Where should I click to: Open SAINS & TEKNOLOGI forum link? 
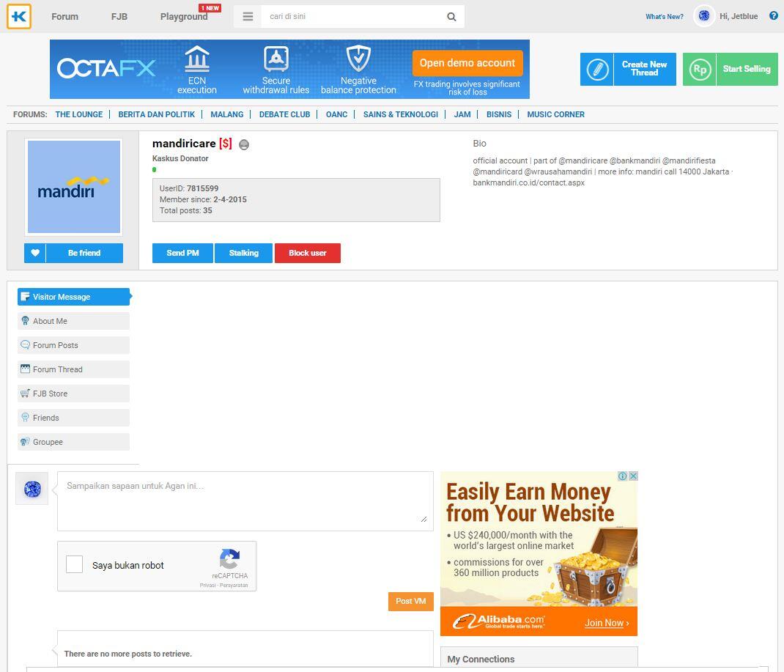pos(401,114)
